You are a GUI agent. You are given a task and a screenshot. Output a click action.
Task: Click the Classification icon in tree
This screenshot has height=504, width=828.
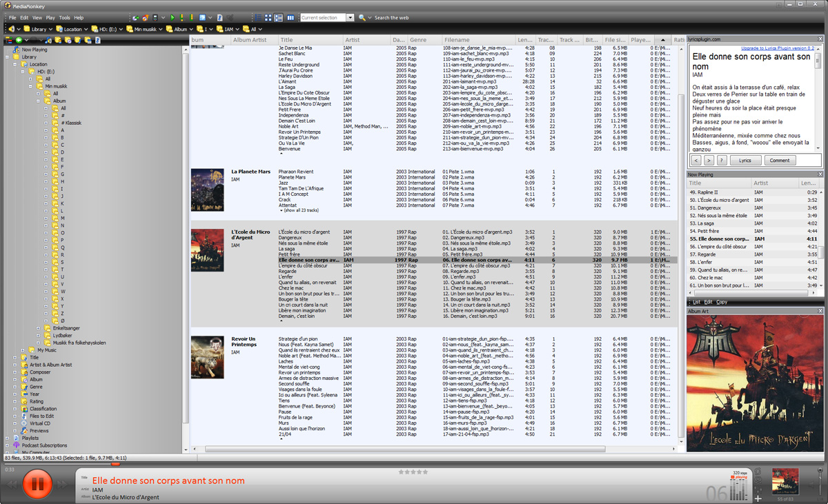24,409
